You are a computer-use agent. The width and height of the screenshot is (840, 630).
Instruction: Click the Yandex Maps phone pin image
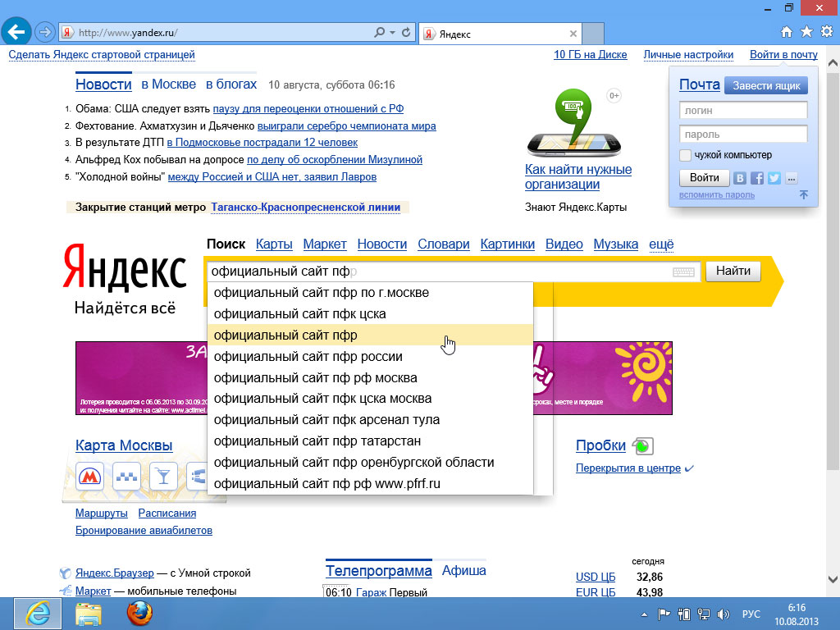click(573, 123)
